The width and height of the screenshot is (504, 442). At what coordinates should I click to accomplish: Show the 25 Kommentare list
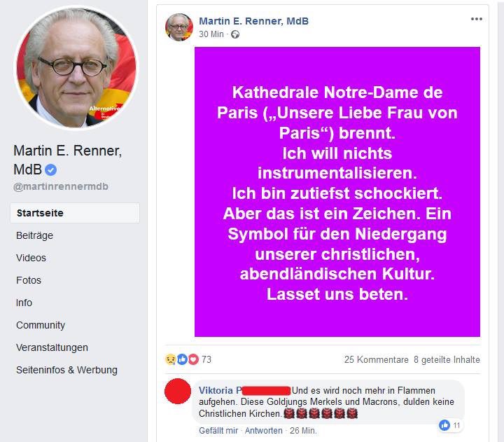pos(377,359)
